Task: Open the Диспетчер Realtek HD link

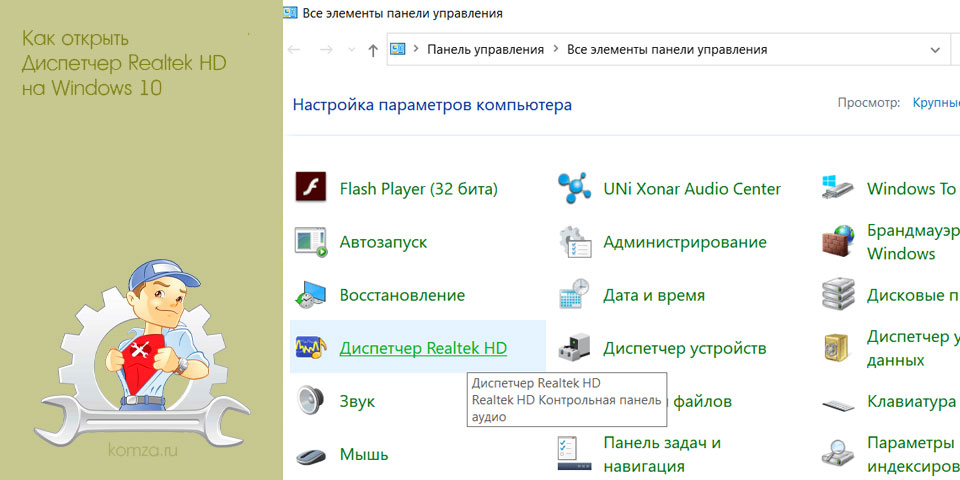Action: pyautogui.click(x=423, y=348)
